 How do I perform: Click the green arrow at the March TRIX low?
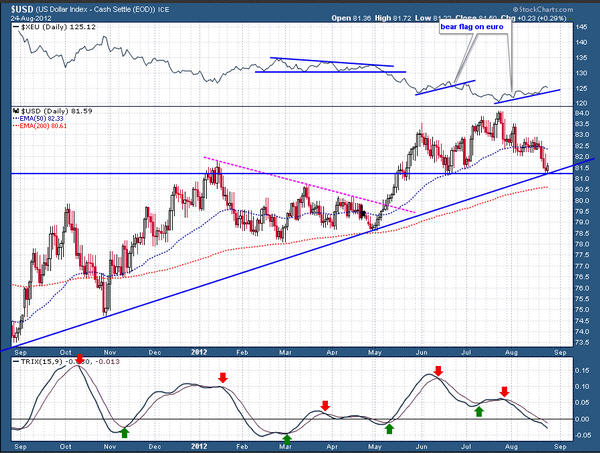pyautogui.click(x=287, y=438)
